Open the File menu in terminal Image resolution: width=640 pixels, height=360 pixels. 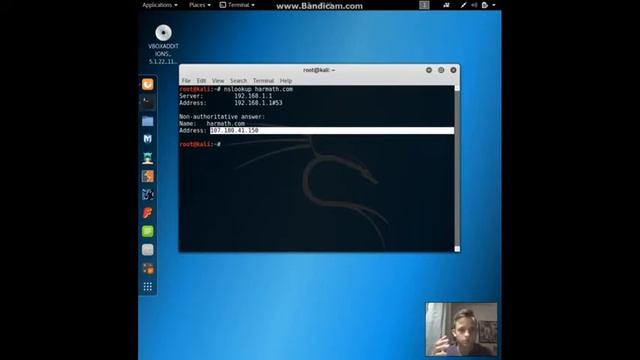186,81
